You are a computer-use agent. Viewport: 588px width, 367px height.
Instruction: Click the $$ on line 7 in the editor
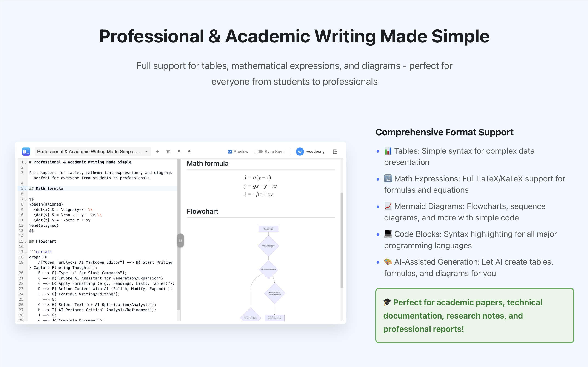(x=31, y=199)
